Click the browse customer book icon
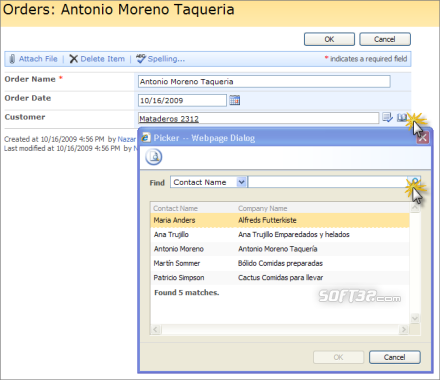440x380 pixels. coord(402,117)
